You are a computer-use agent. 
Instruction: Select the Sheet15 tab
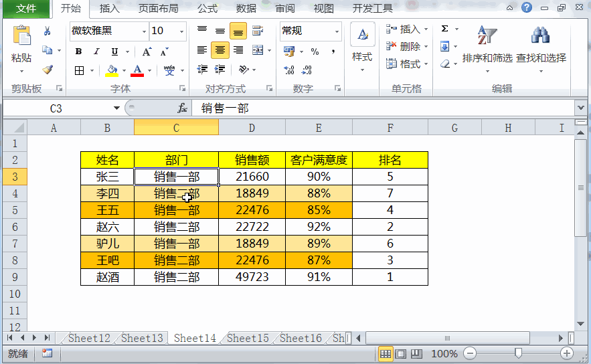[248, 338]
